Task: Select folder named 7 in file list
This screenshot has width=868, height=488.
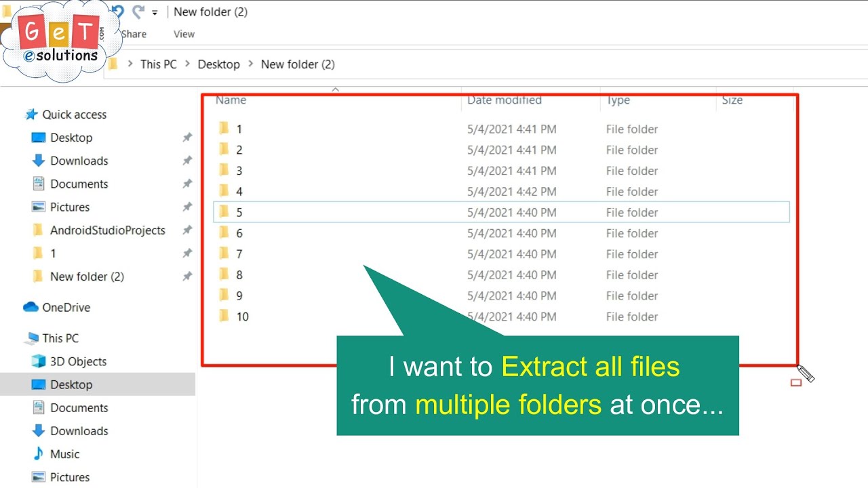Action: click(x=239, y=254)
